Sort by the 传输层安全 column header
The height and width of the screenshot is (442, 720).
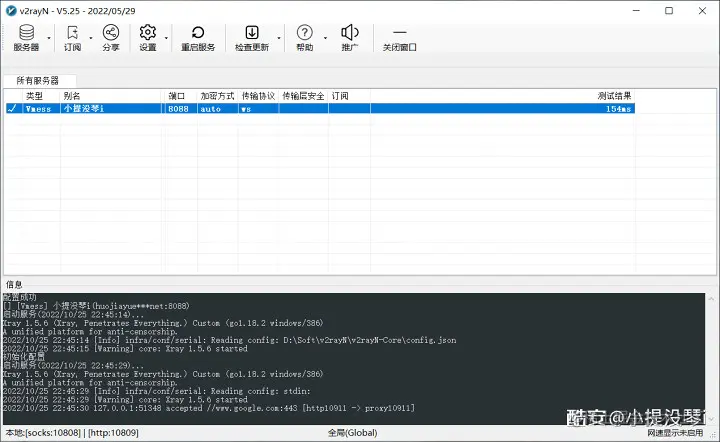(x=303, y=96)
